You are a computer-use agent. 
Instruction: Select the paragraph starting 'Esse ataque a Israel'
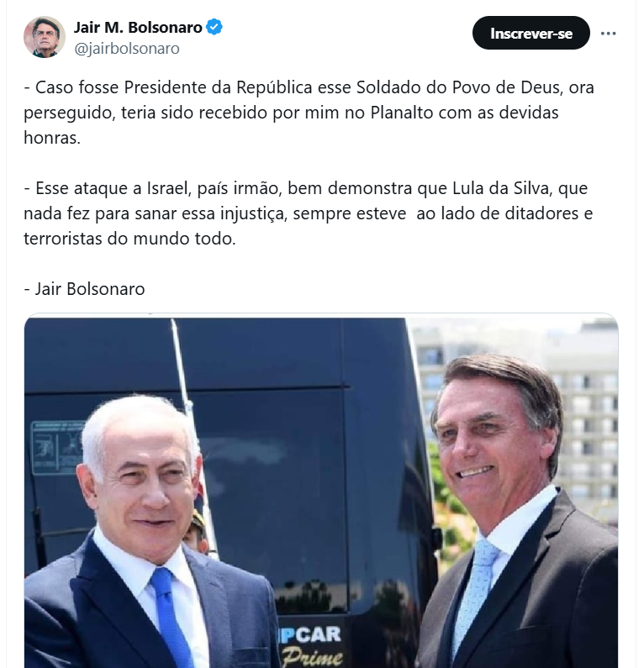click(x=308, y=213)
